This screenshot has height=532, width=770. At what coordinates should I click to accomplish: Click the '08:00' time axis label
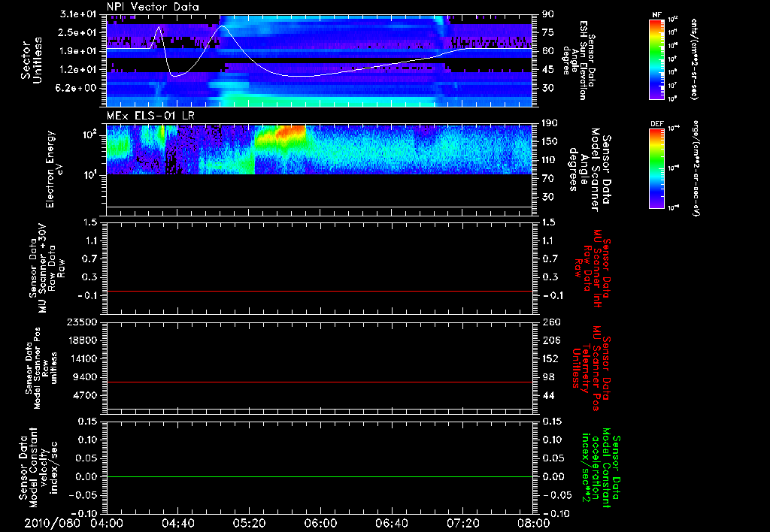[x=534, y=523]
